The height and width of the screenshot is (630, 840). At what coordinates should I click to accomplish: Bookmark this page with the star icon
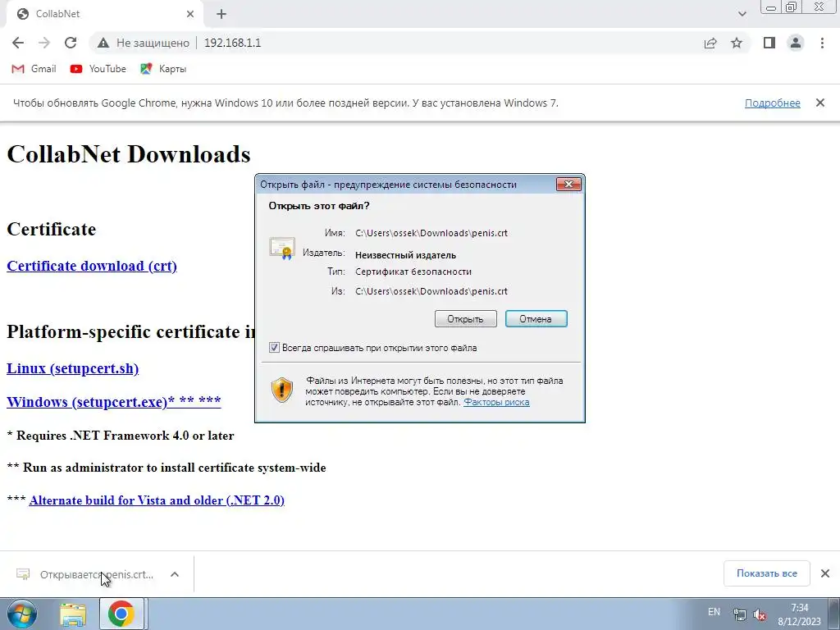737,43
